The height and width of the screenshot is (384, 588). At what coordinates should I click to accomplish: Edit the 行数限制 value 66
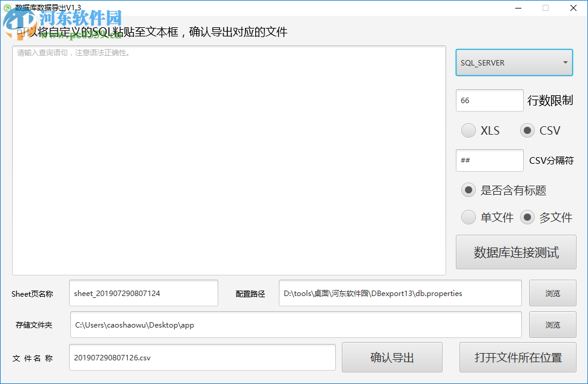point(489,99)
